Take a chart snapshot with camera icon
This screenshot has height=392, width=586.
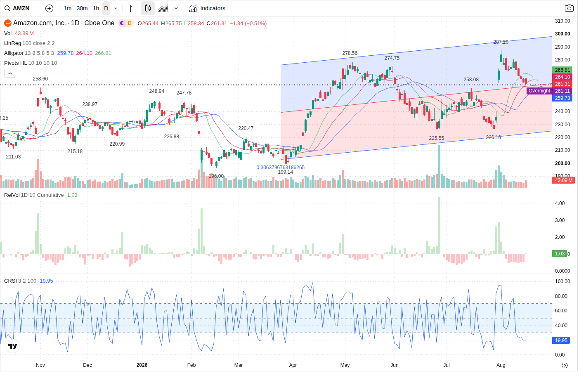pyautogui.click(x=569, y=8)
